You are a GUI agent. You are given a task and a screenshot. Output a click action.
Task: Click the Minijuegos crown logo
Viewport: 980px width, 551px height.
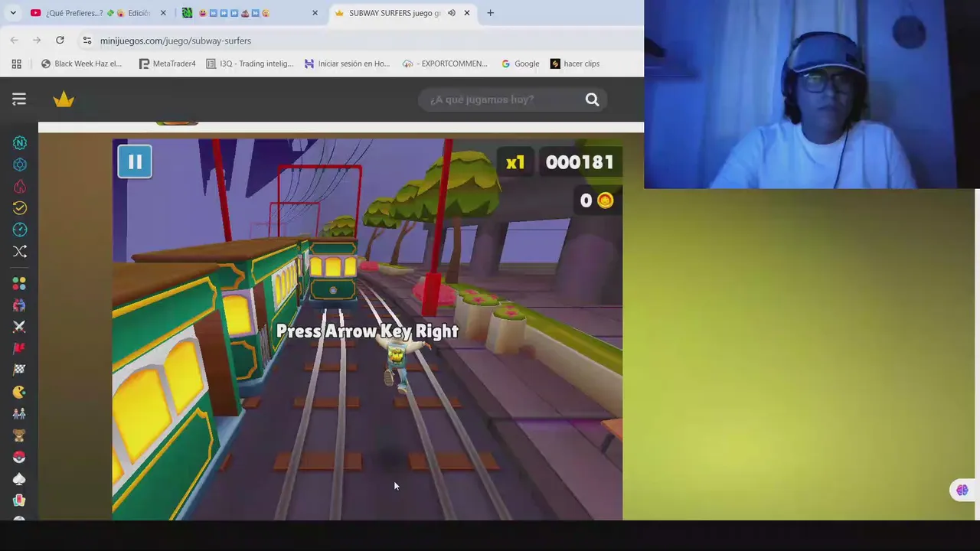64,99
